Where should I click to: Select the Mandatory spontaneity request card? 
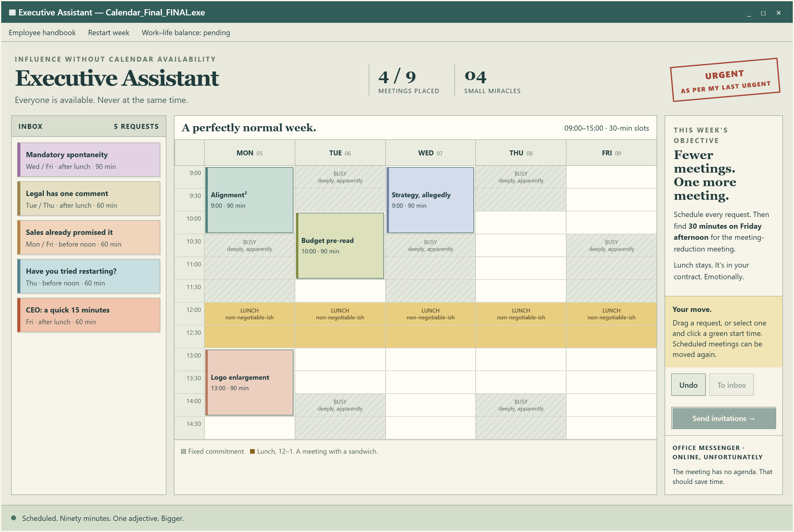pyautogui.click(x=88, y=160)
